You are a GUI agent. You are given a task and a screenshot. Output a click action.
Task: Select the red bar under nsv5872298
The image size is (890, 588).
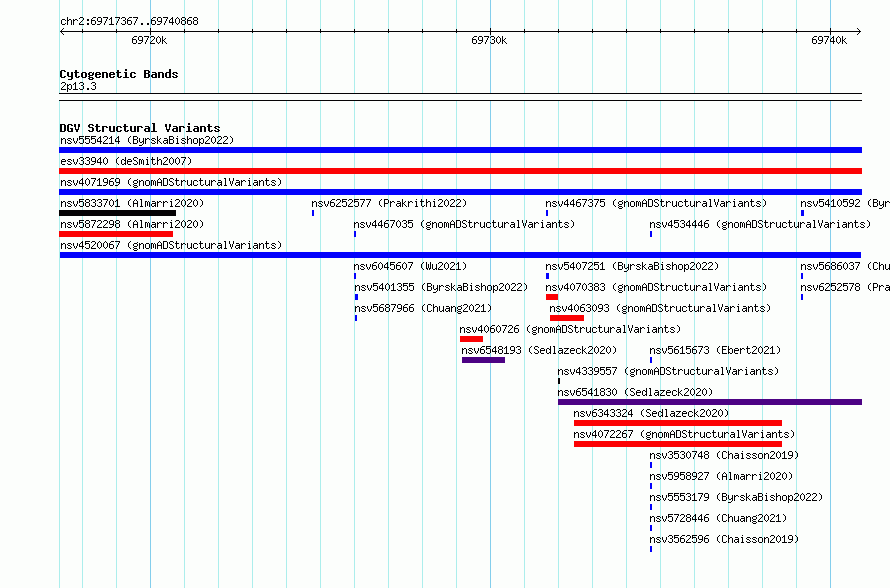[116, 234]
